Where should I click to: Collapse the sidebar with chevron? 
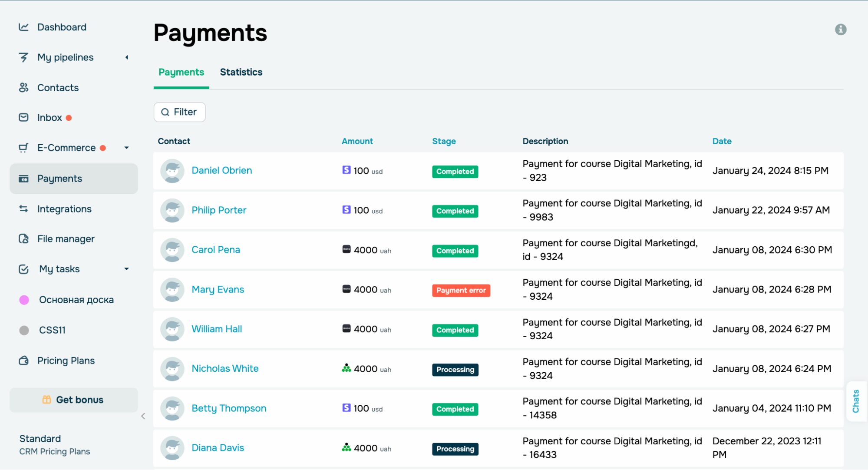[x=143, y=416]
